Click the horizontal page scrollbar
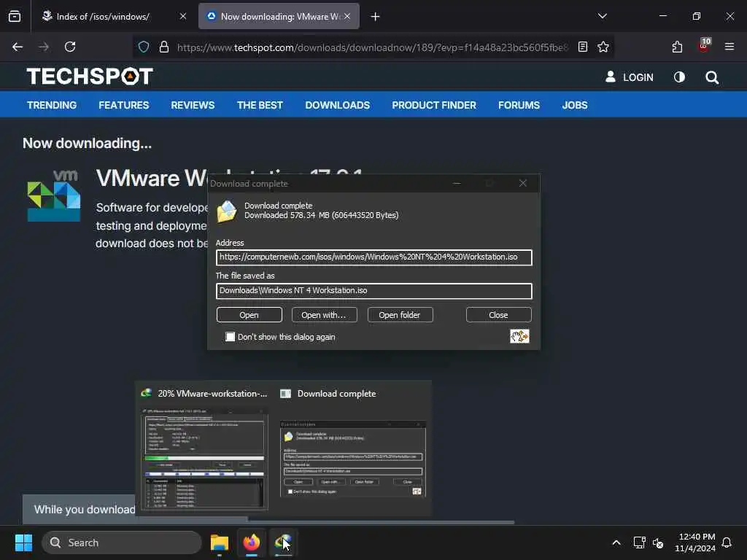This screenshot has width=747, height=560. click(x=381, y=522)
